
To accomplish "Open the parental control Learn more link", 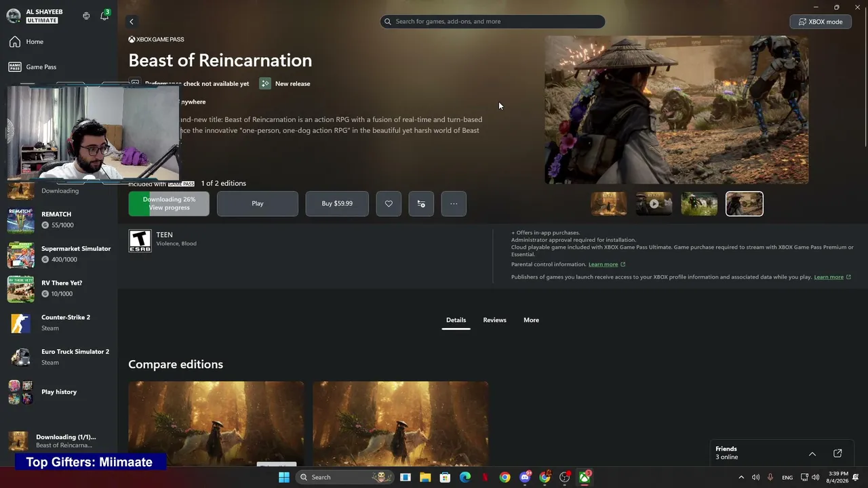I will tap(607, 264).
